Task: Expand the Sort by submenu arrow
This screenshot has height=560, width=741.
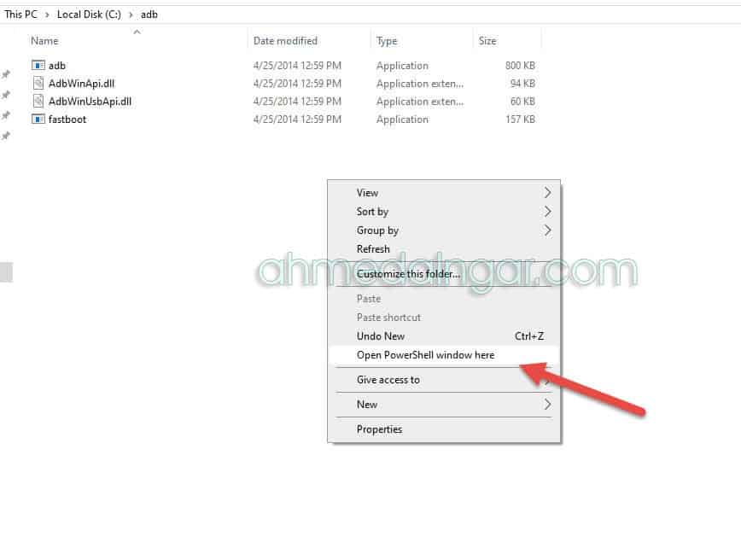Action: [x=548, y=212]
